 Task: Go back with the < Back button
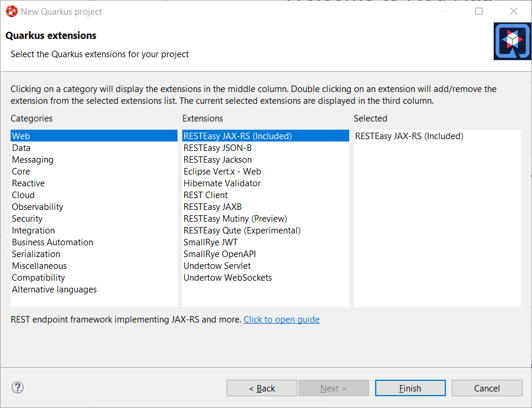coord(262,388)
